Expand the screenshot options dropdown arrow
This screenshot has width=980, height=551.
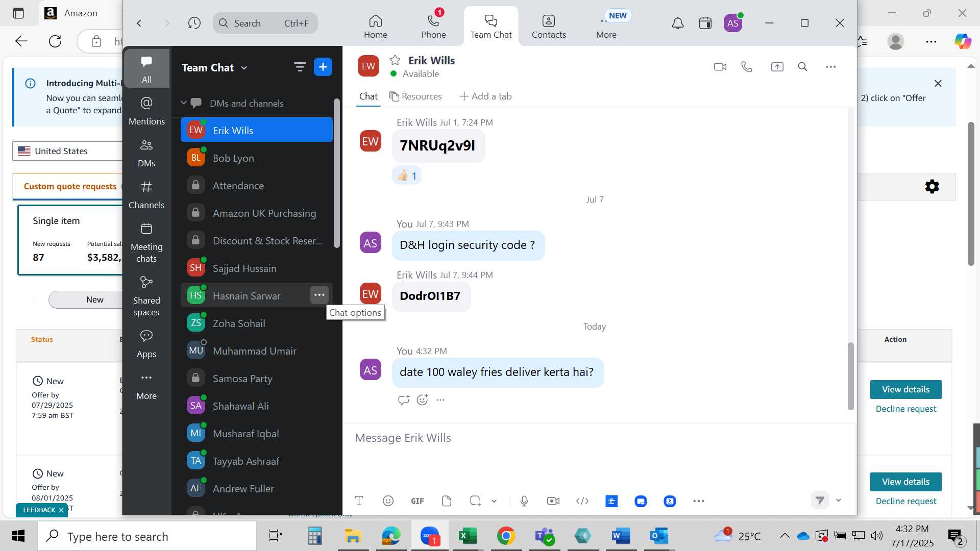tap(494, 501)
